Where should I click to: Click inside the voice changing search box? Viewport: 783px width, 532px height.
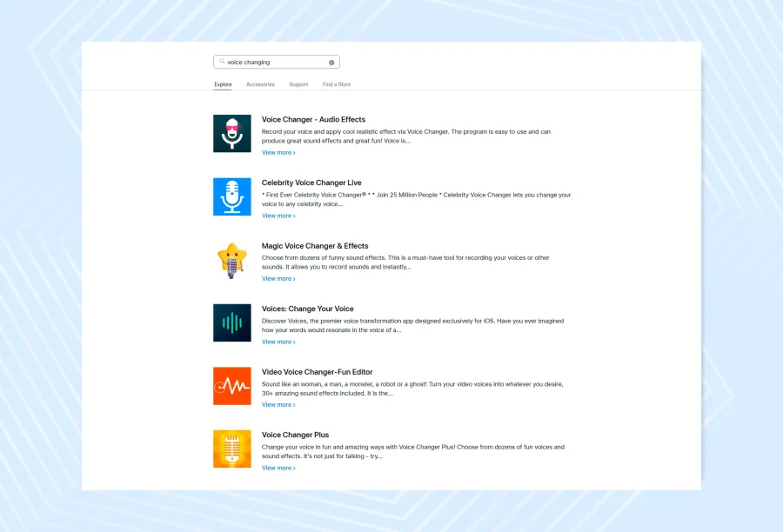tap(274, 63)
